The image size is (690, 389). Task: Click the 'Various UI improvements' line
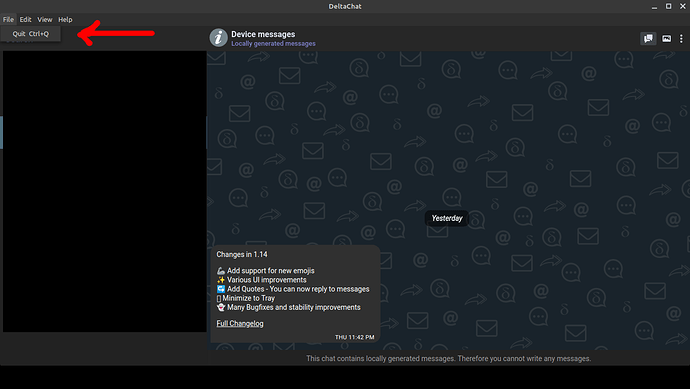pos(261,280)
